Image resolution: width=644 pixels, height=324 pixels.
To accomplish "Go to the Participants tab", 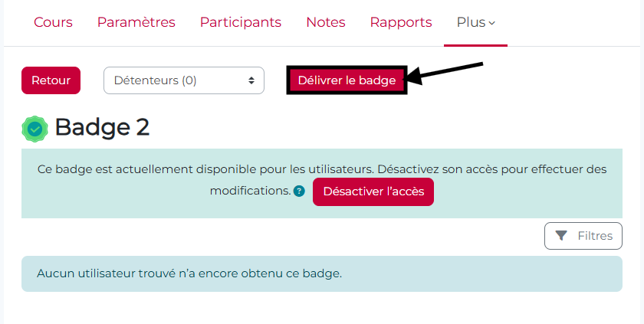I will click(241, 22).
